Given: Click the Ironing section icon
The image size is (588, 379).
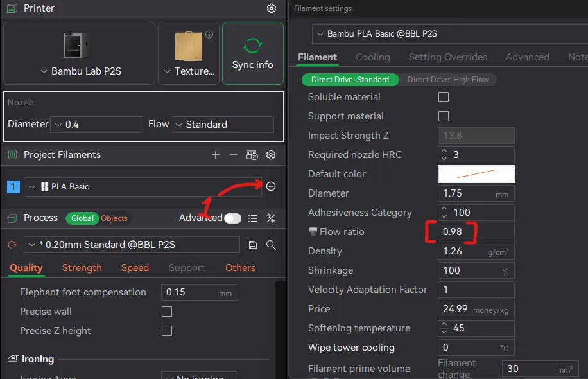Looking at the screenshot, I should pyautogui.click(x=13, y=358).
